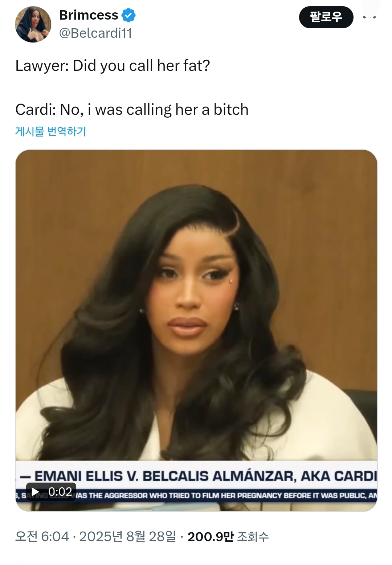Click the @Belcardi11 handle
This screenshot has height=565, width=392.
point(95,33)
